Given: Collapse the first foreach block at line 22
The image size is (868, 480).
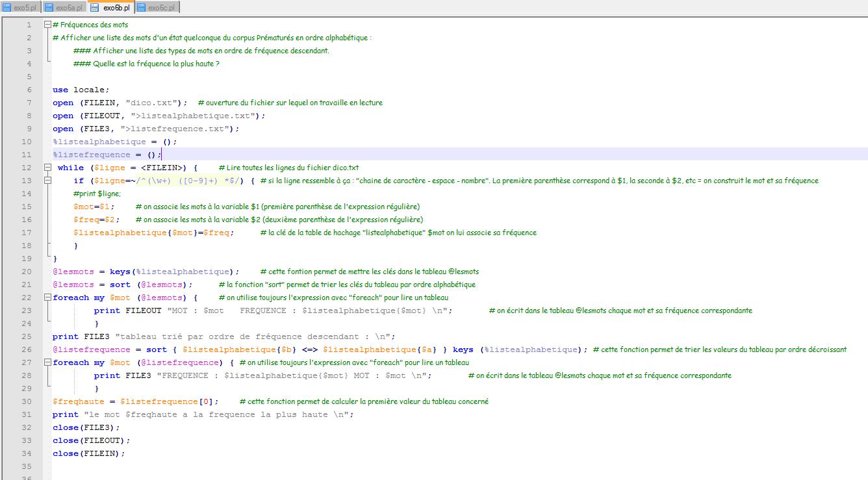Looking at the screenshot, I should tap(47, 297).
